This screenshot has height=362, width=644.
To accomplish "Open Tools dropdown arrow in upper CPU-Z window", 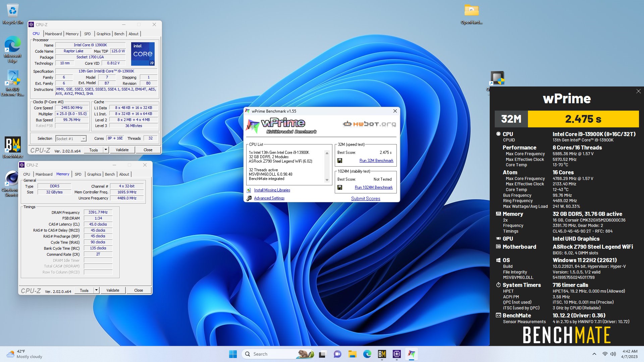I will 106,150.
